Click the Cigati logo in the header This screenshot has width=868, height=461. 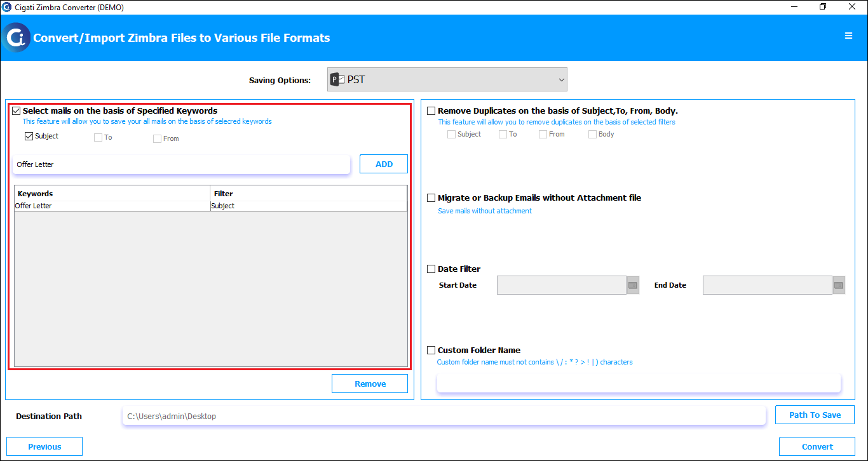tap(16, 37)
